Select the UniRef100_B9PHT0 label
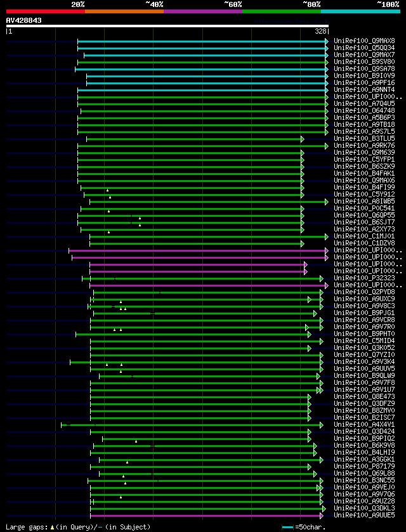The height and width of the screenshot is (532, 406). pos(364,334)
